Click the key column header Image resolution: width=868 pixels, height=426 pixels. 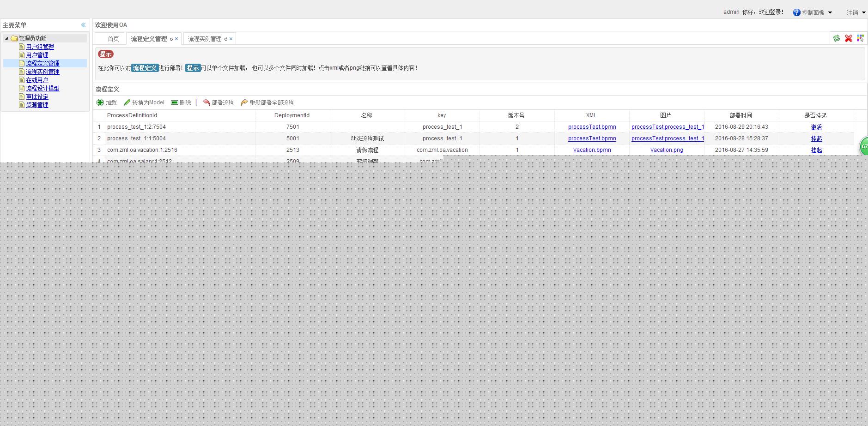[x=442, y=115]
